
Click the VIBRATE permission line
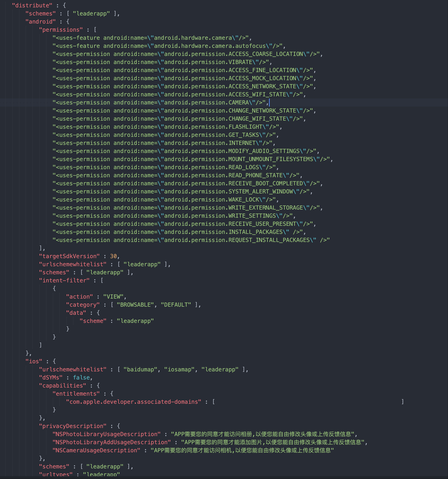coord(162,62)
